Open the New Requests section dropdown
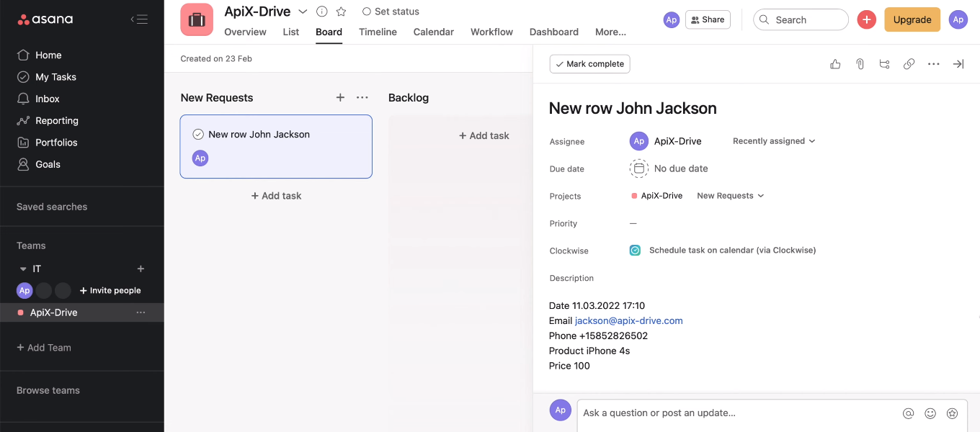This screenshot has width=980, height=432. [362, 97]
